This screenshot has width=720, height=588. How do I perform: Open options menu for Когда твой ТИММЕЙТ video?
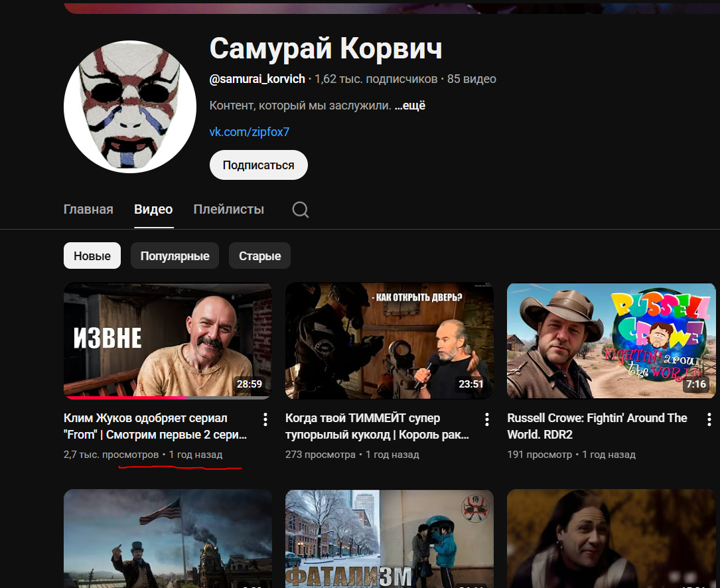(x=486, y=419)
